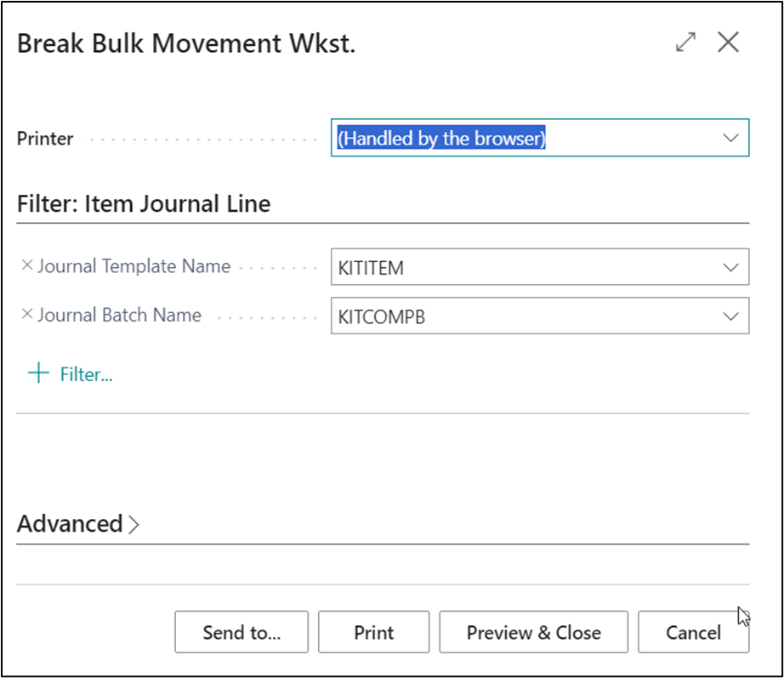Open the Printer dropdown arrow
Image resolution: width=784 pixels, height=678 pixels.
[x=730, y=138]
